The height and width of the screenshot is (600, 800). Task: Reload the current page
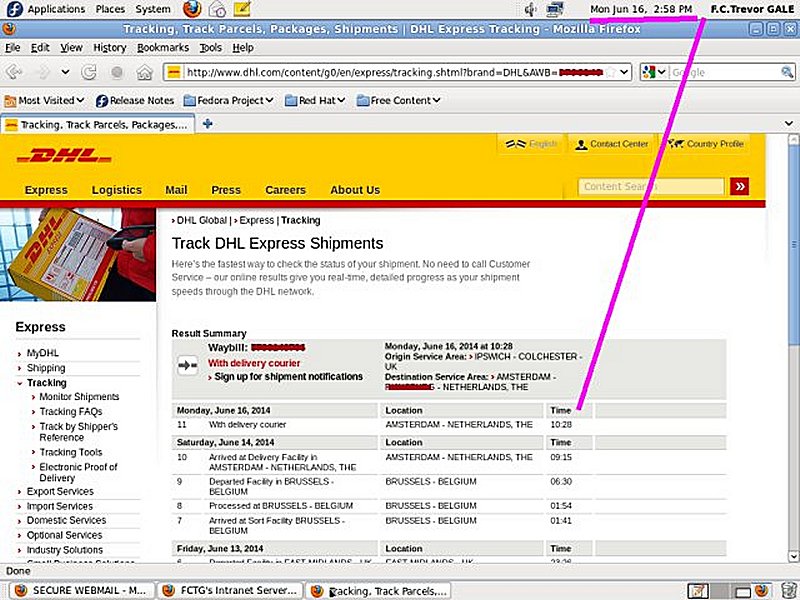tap(89, 72)
